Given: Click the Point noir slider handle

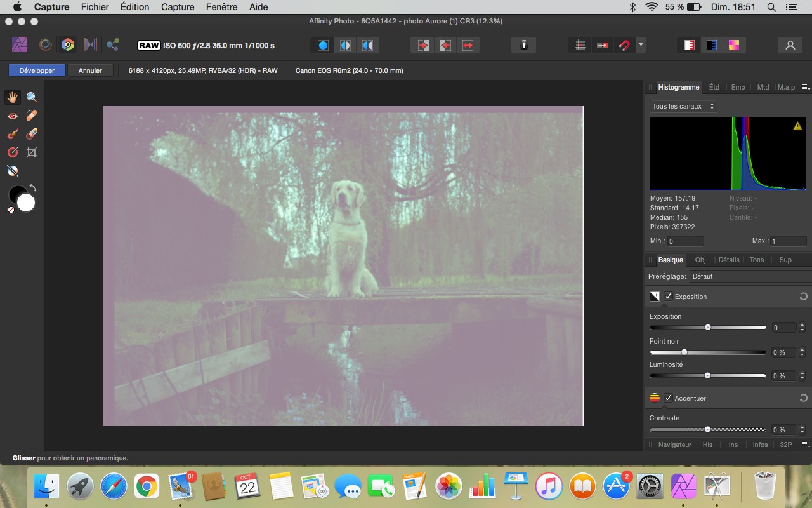Looking at the screenshot, I should click(684, 352).
